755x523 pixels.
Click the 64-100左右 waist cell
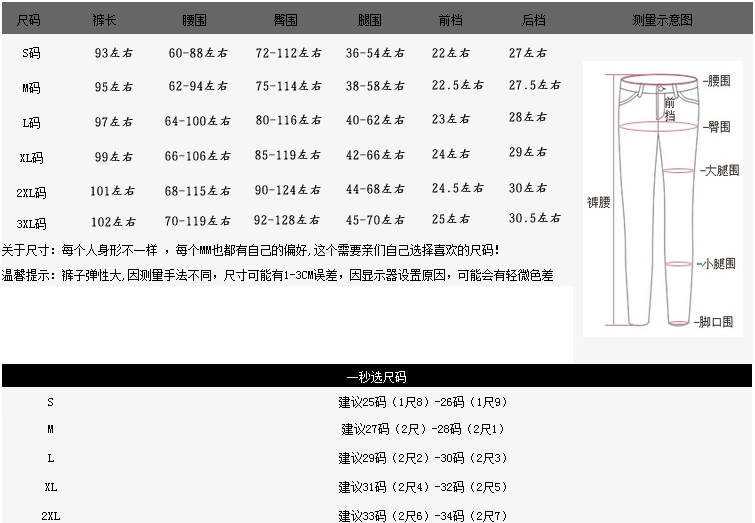click(x=197, y=120)
